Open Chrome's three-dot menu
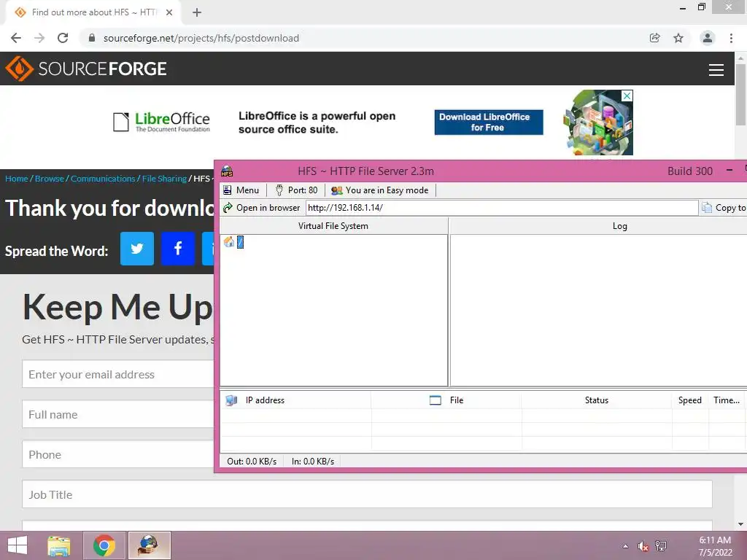 (x=731, y=38)
